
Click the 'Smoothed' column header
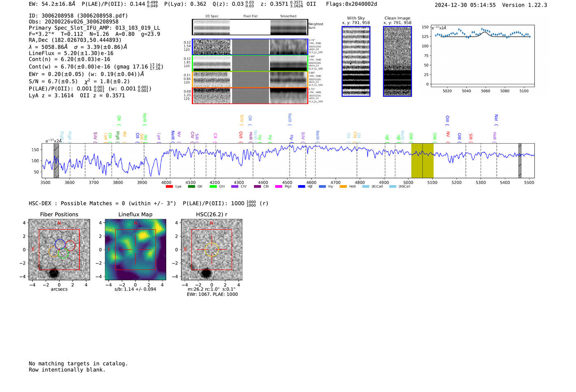288,16
